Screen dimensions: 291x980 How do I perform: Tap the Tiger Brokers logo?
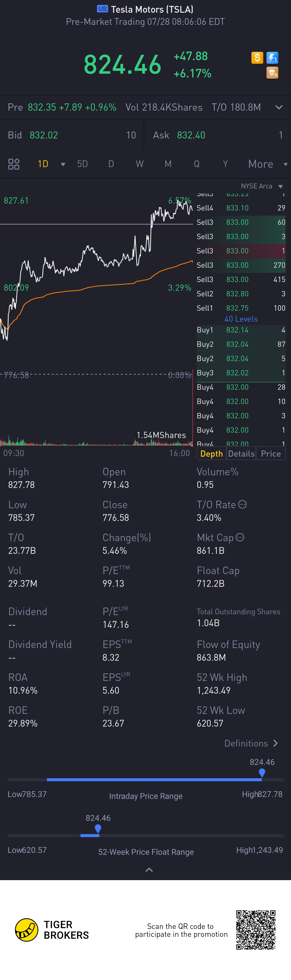52,930
